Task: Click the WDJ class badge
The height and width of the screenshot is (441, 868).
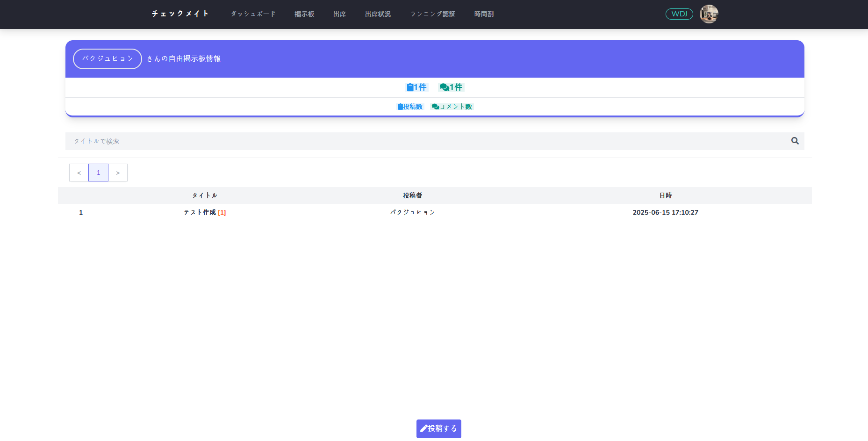Action: pyautogui.click(x=679, y=14)
